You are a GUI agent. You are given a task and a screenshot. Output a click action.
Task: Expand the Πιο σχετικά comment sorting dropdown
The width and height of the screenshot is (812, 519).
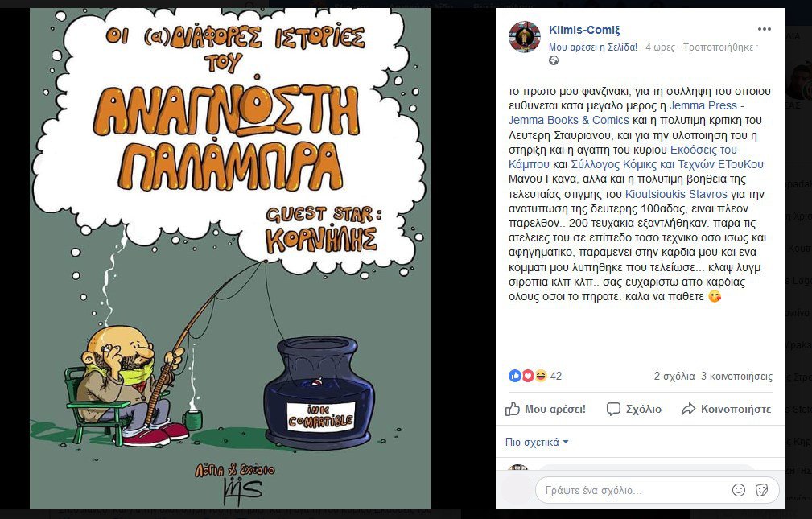537,443
